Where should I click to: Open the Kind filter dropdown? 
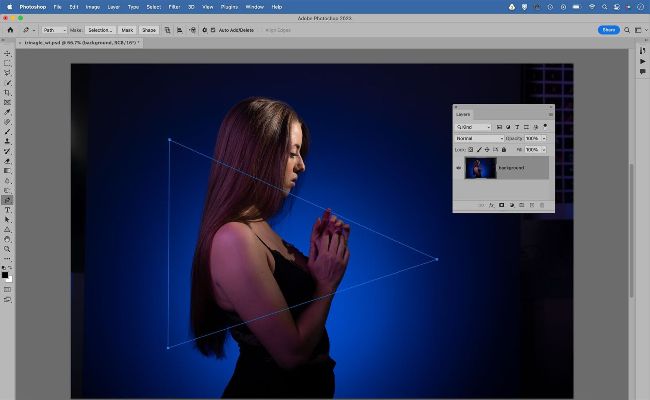(474, 127)
